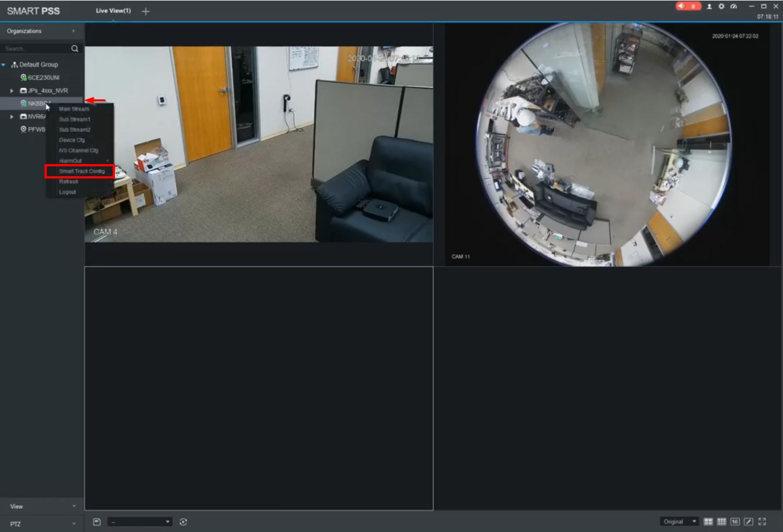Click the device search input field
Viewport: 783px width, 532px height.
click(x=36, y=49)
